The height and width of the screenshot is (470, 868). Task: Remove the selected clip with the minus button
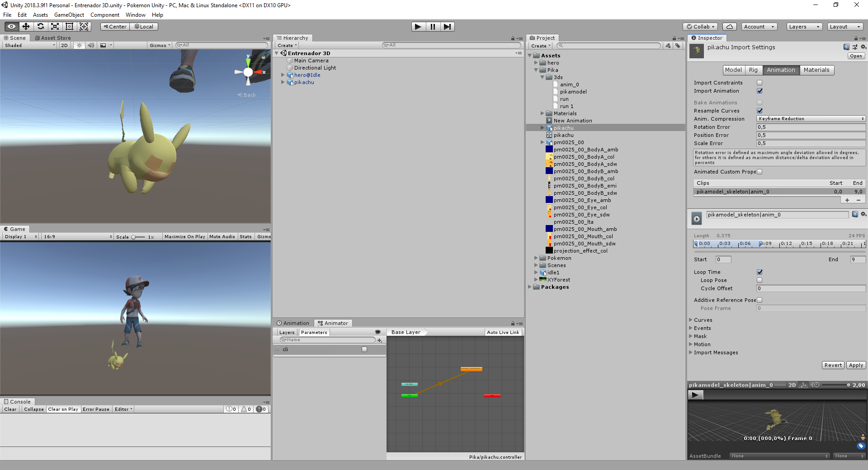click(859, 200)
